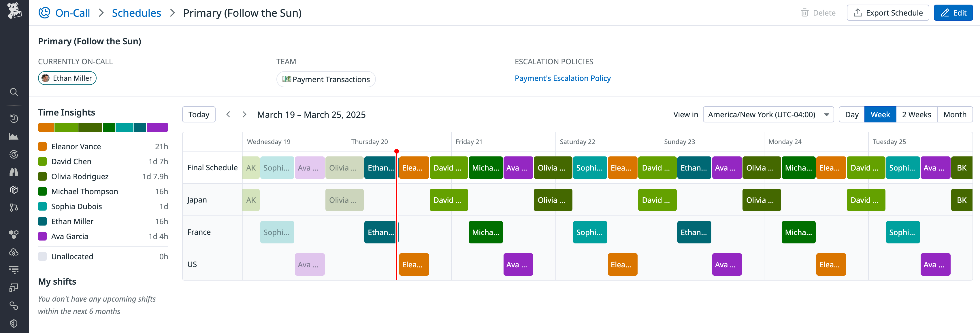
Task: Open integrations via the hexagons icon
Action: pos(14,234)
